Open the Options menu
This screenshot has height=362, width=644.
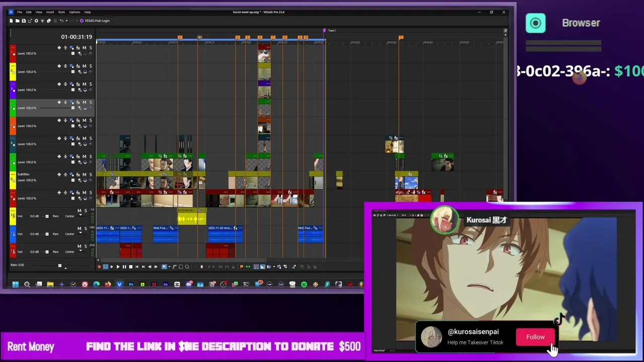(x=74, y=12)
